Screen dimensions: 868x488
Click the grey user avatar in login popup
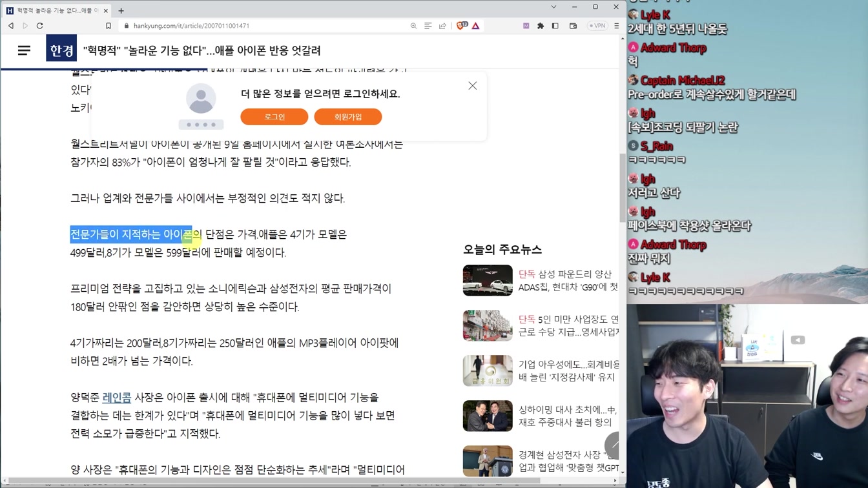pyautogui.click(x=201, y=98)
